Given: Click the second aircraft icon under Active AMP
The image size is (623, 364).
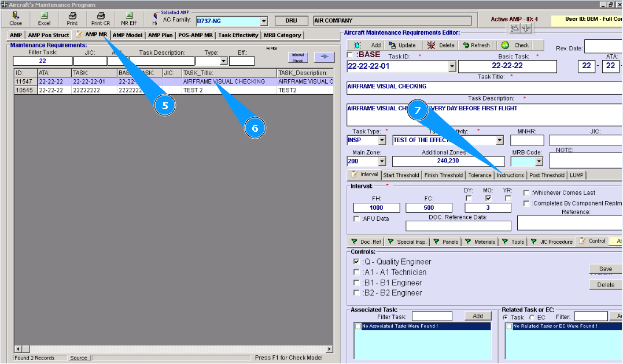Looking at the screenshot, I should tap(526, 28).
